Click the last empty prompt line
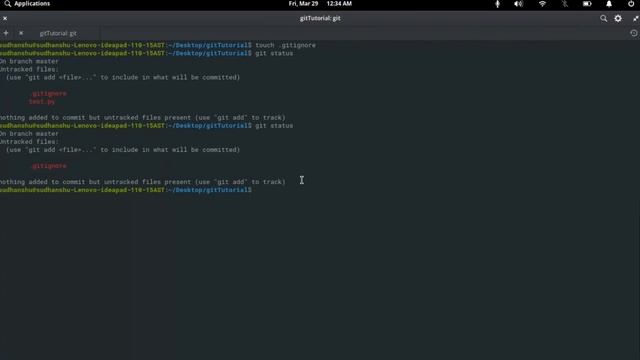This screenshot has height=360, width=640. pos(126,190)
